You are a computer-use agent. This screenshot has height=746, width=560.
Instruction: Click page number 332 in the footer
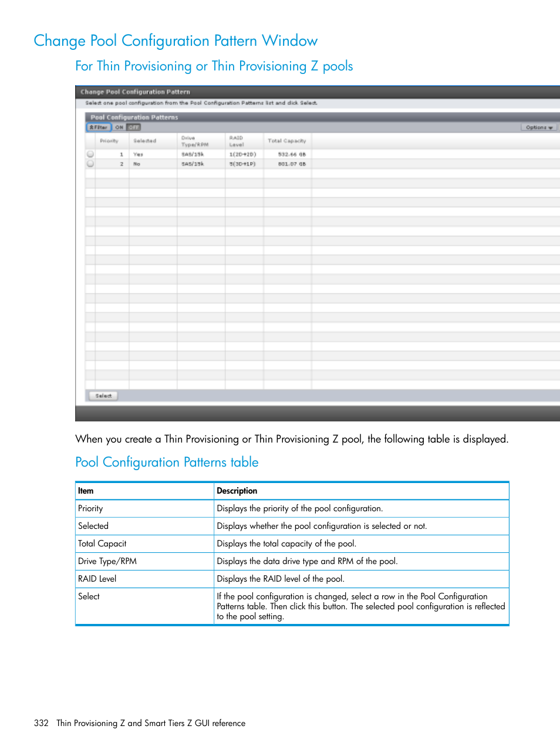point(41,723)
